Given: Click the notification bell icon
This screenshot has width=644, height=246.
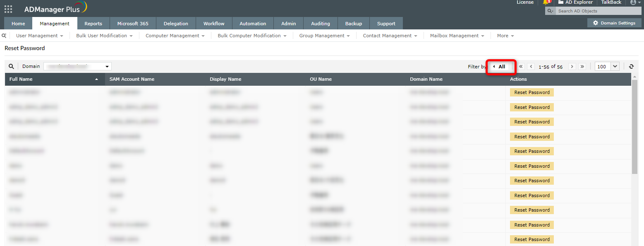Looking at the screenshot, I should tap(546, 2).
